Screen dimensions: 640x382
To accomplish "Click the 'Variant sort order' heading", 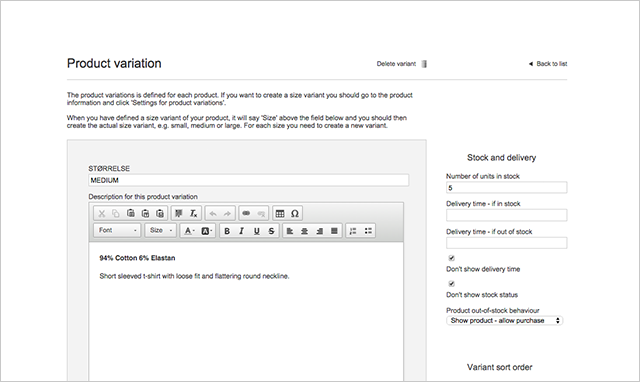I will 500,367.
